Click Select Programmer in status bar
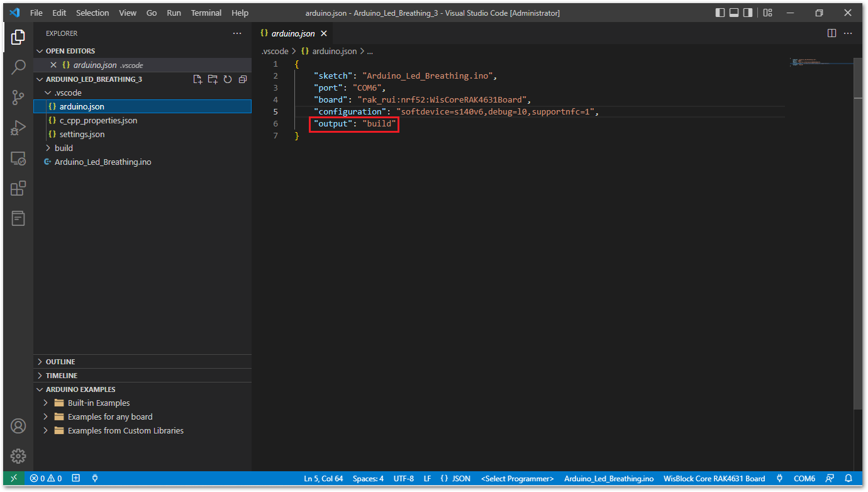868x492 pixels. pyautogui.click(x=517, y=478)
